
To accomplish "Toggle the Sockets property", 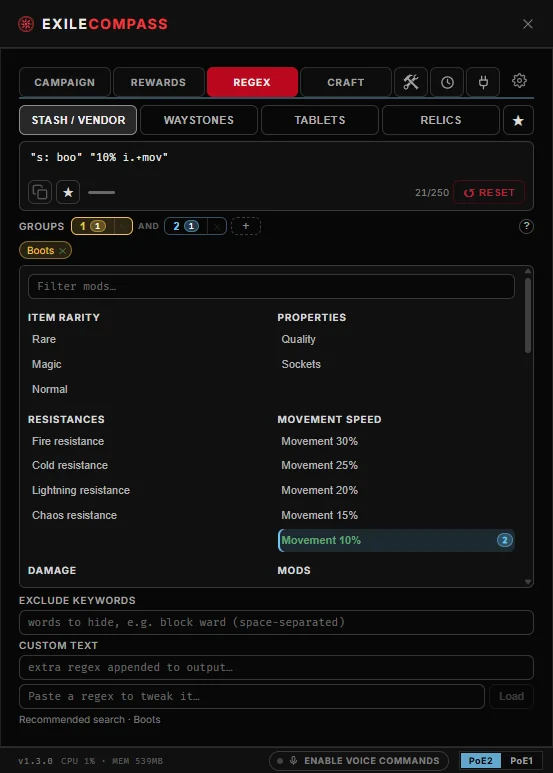I will click(301, 364).
